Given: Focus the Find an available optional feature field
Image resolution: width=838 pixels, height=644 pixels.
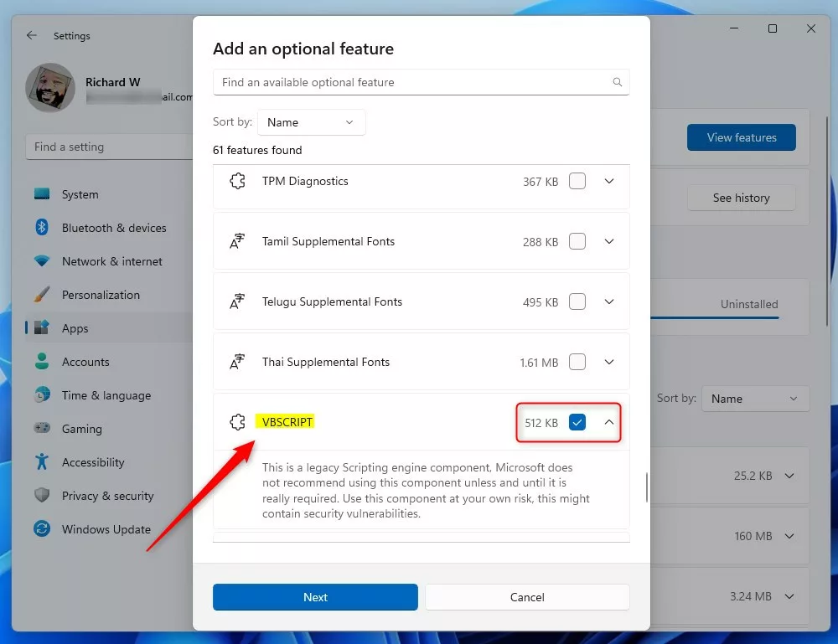Looking at the screenshot, I should 422,82.
